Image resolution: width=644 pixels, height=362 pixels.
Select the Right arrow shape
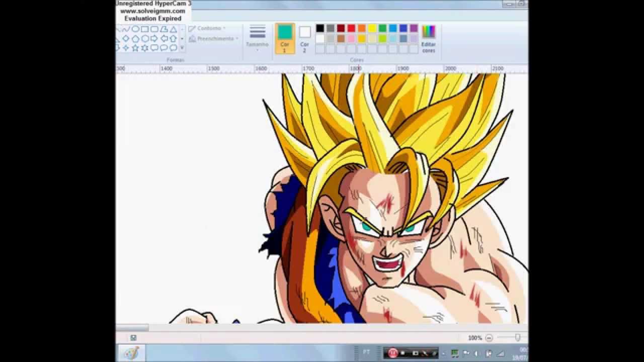(x=154, y=39)
